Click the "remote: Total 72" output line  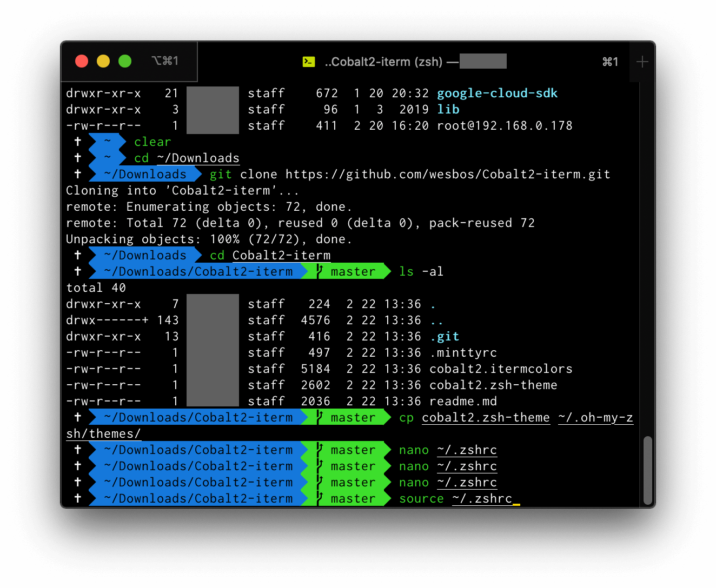pos(300,223)
